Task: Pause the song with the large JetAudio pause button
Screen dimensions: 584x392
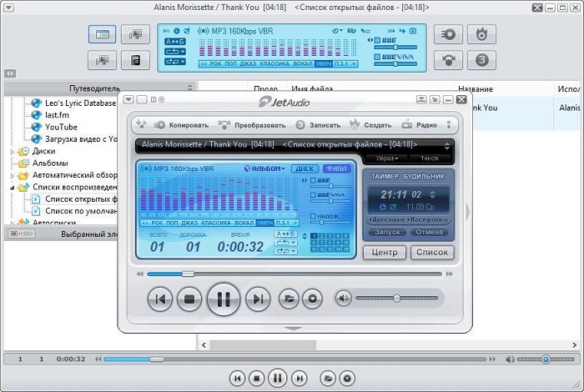Action: [x=224, y=299]
